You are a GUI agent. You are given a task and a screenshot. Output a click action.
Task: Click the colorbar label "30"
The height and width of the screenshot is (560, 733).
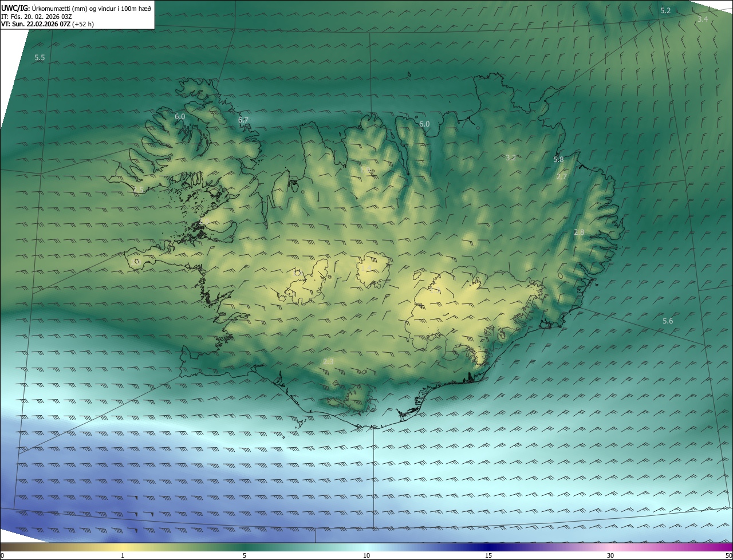(610, 555)
